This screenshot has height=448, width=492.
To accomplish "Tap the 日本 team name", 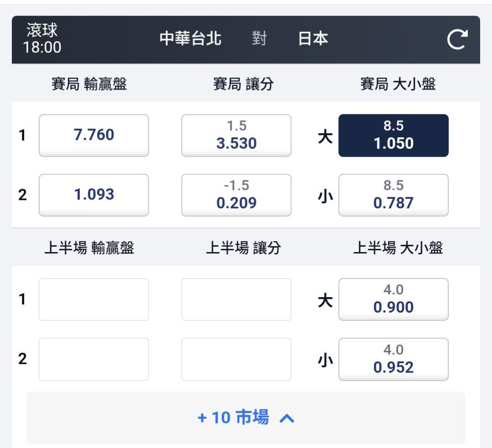I will tap(313, 39).
